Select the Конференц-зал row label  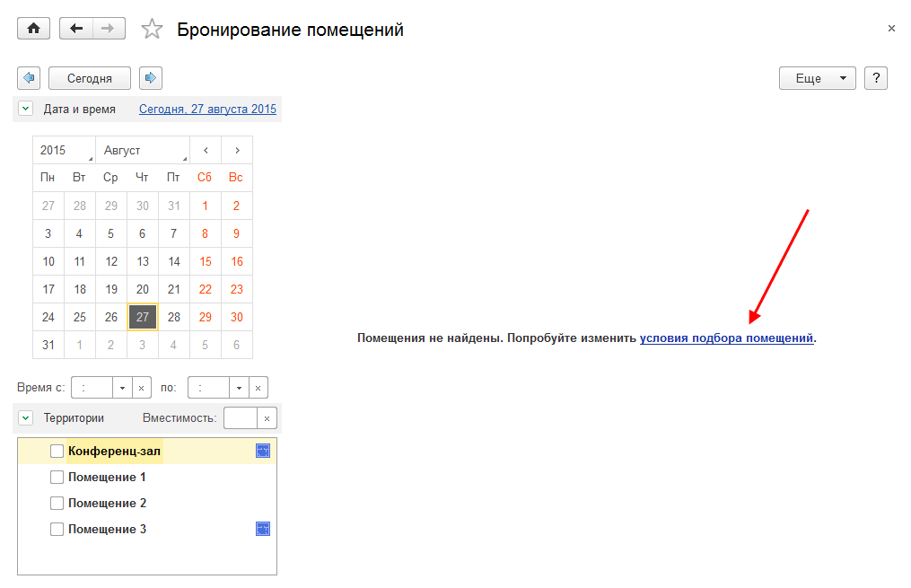[115, 451]
